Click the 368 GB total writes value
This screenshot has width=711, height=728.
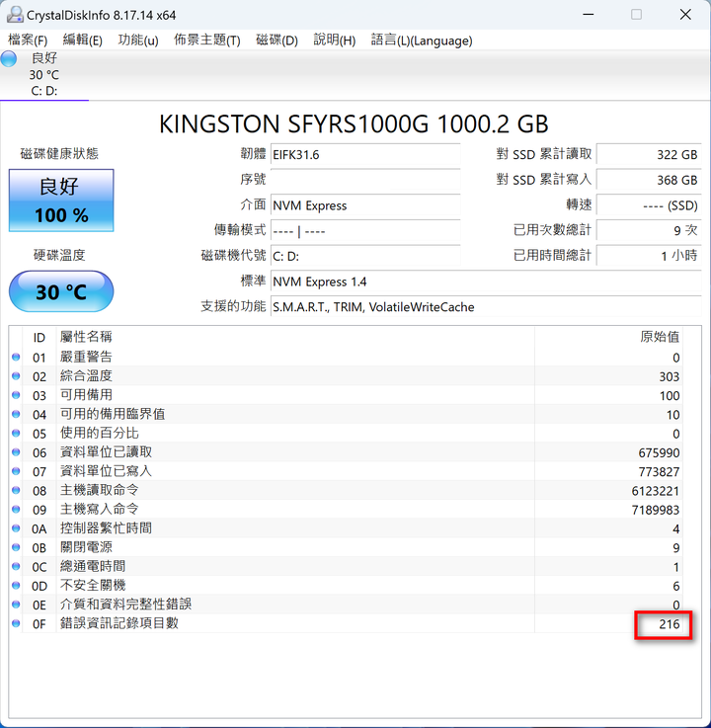click(649, 180)
